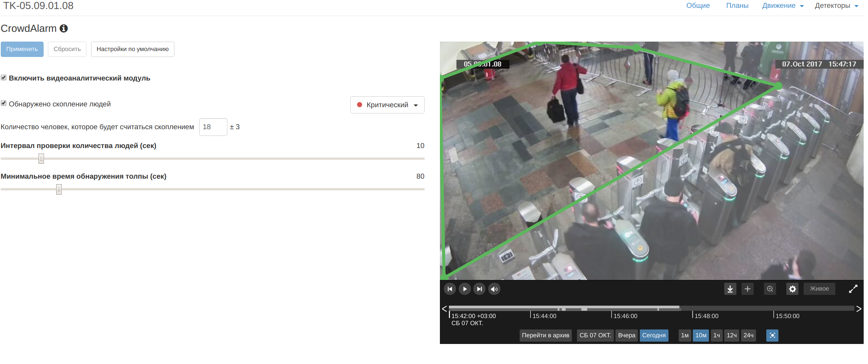Click Перейти в архив
This screenshot has height=364, width=868.
pos(546,335)
